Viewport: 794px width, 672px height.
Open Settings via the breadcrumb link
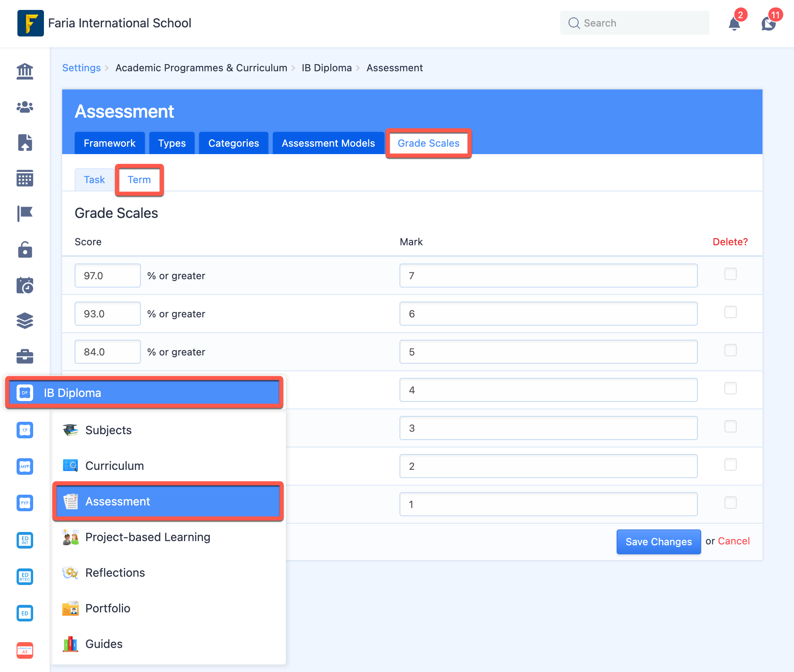[x=81, y=68]
